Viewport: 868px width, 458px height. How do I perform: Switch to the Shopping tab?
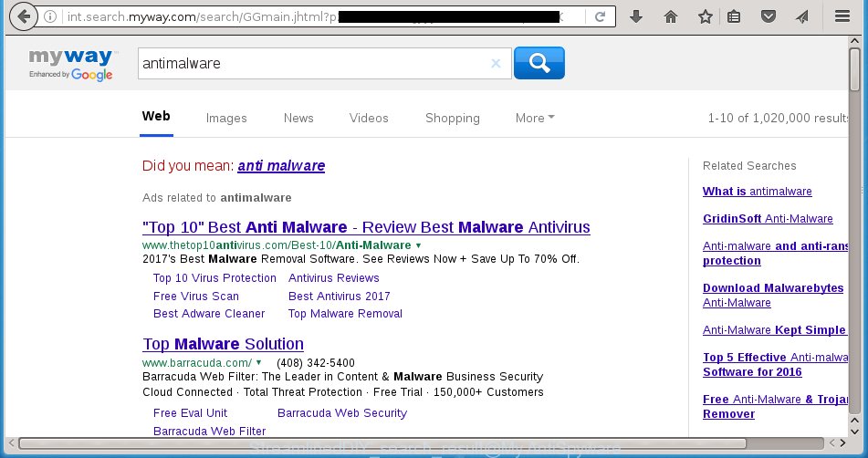coord(453,119)
